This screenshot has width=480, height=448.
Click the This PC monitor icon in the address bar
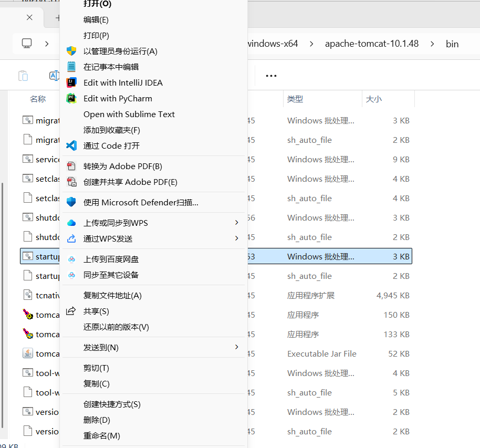(x=27, y=44)
